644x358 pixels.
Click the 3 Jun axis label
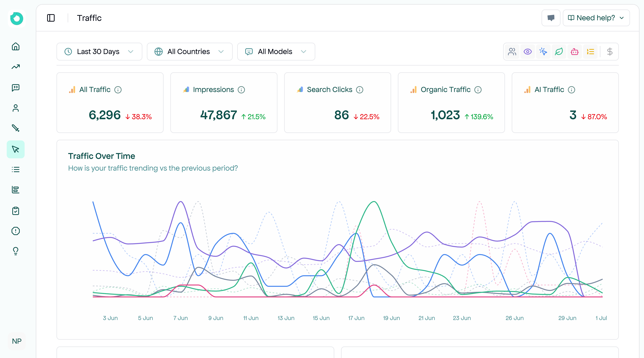[x=110, y=318]
